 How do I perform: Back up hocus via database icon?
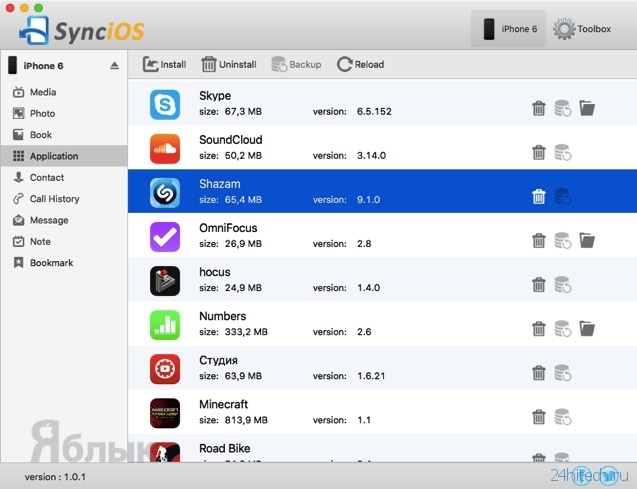(563, 285)
